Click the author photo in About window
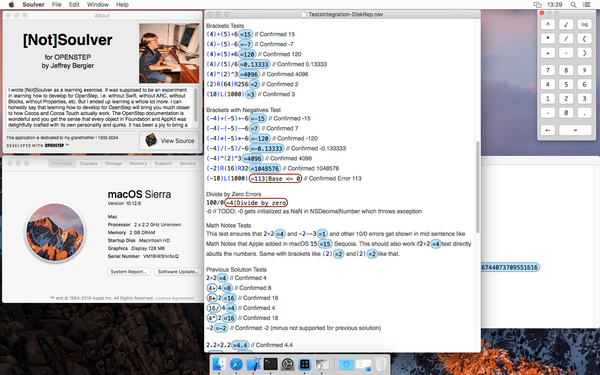This screenshot has height=375, width=600. (x=169, y=53)
